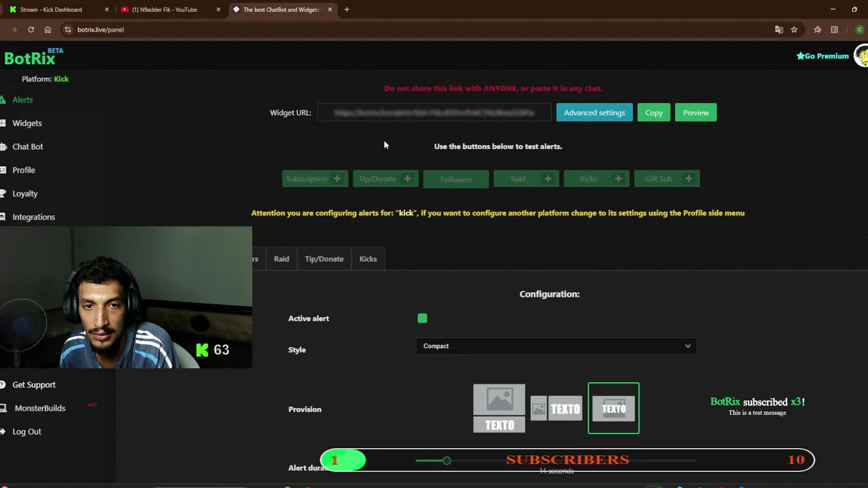868x488 pixels.
Task: Open the Integrations sidebar page
Action: point(34,217)
